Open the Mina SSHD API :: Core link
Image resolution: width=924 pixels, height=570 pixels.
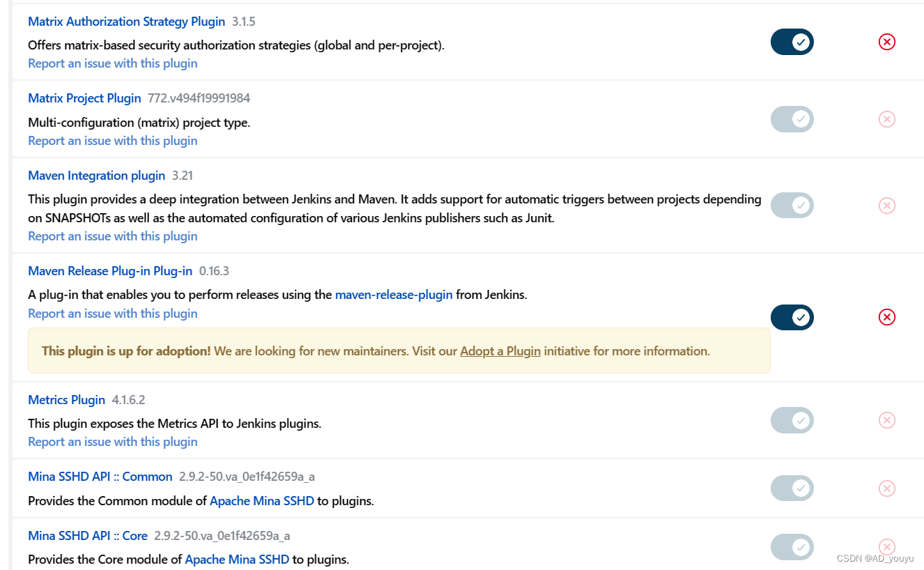(88, 536)
